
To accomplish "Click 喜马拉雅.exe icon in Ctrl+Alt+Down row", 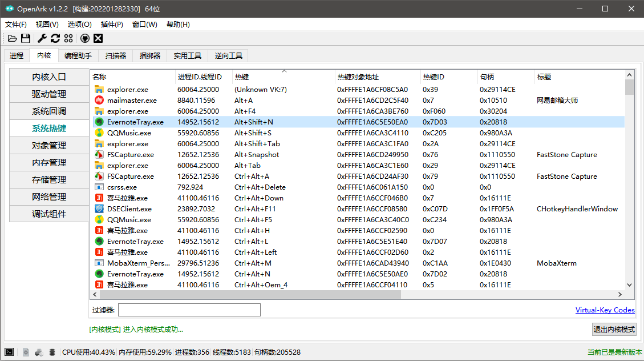I will [x=99, y=198].
